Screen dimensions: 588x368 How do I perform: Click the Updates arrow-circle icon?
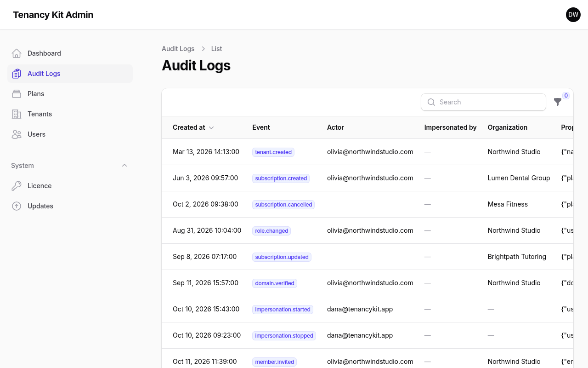point(17,206)
